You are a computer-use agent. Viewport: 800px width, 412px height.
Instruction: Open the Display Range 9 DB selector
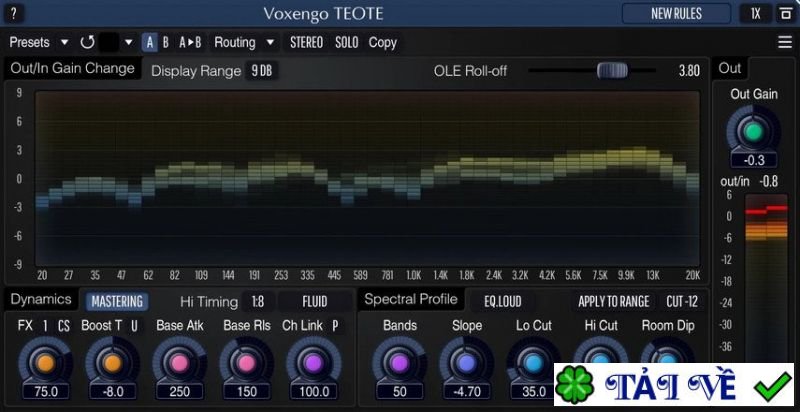(x=262, y=71)
